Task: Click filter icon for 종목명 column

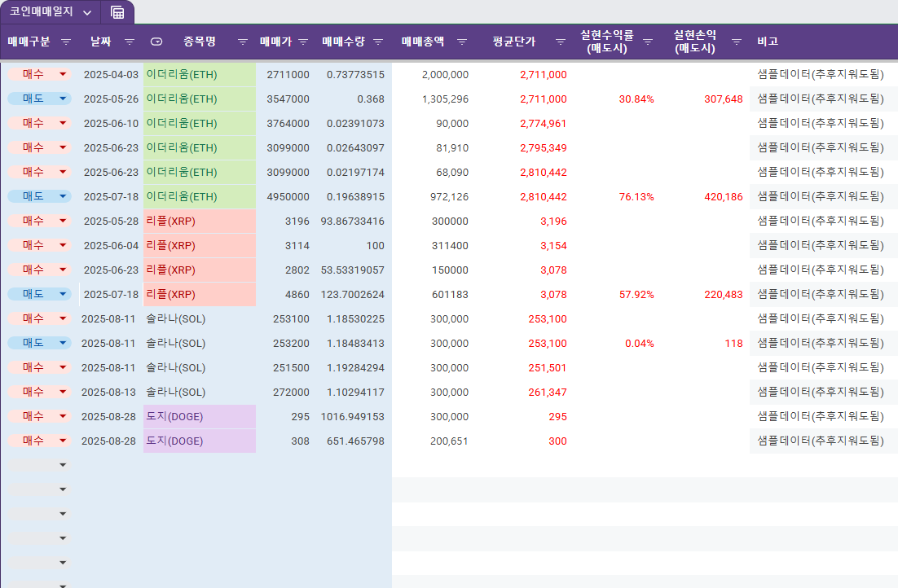Action: 243,42
